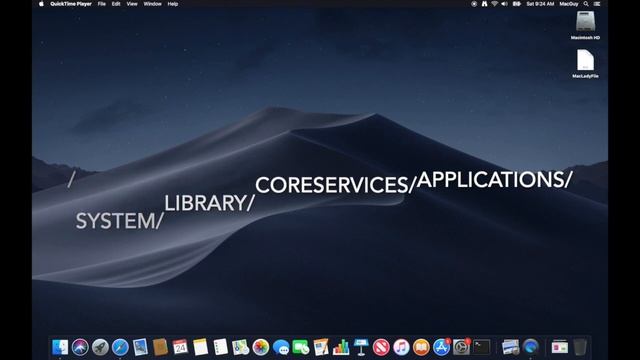Screen dimensions: 640x360
Task: Open the yellow Notes app icon
Action: coord(200,347)
